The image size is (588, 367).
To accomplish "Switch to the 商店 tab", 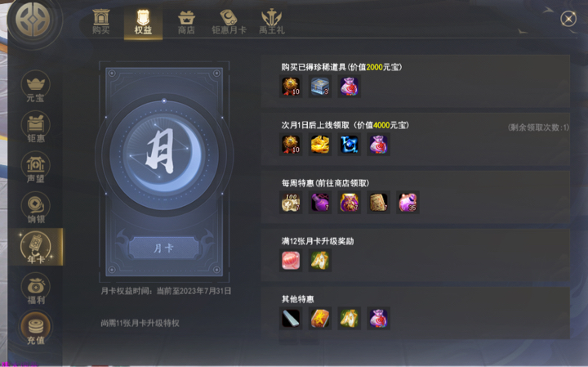I will point(186,23).
